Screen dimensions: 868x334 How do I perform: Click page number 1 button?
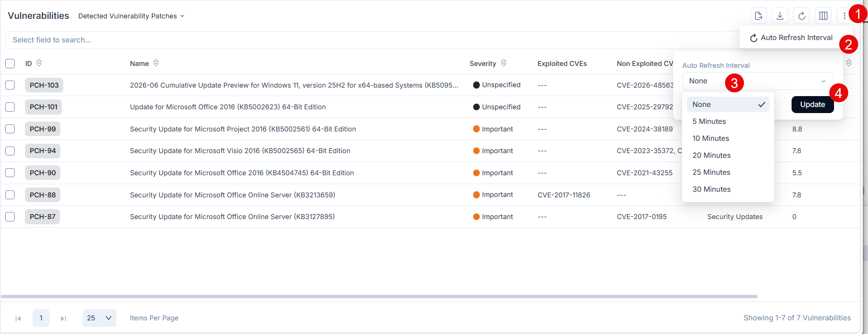(x=41, y=318)
